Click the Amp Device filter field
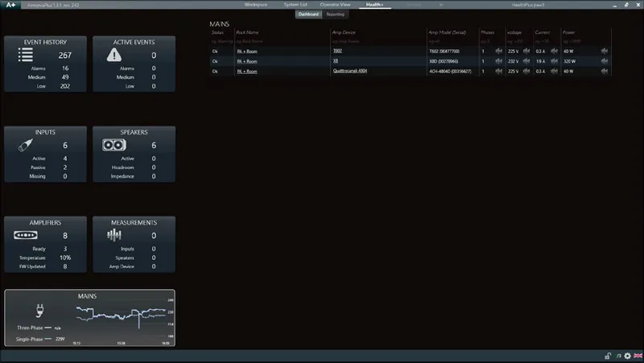Viewport: 644px width, 363px height. tap(378, 41)
